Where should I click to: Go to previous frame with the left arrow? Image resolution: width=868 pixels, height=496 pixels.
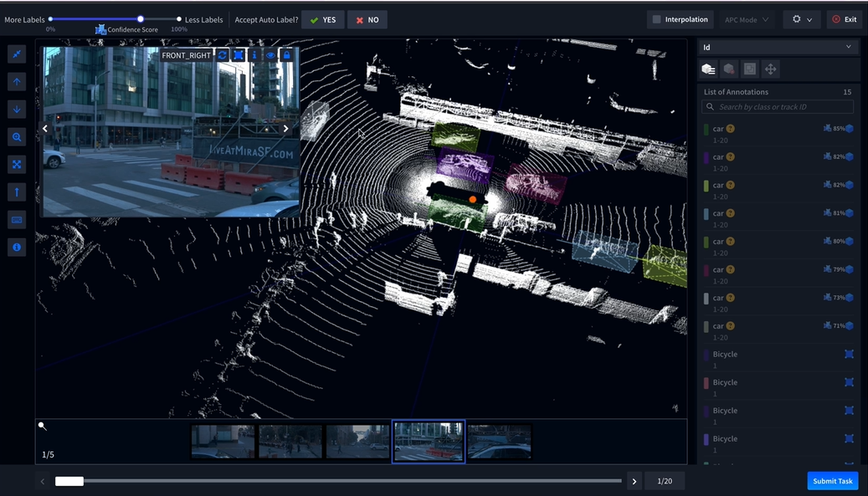(43, 481)
